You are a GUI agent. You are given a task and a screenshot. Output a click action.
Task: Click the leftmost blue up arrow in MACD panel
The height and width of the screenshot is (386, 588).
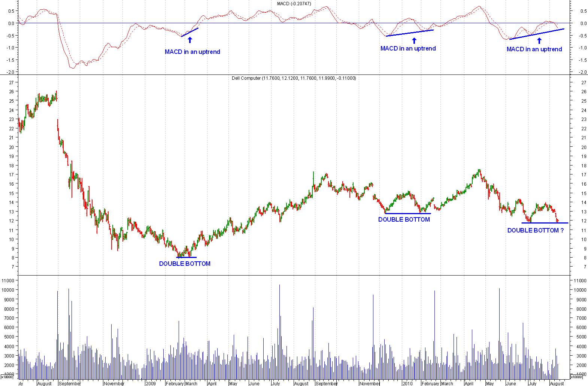click(190, 40)
